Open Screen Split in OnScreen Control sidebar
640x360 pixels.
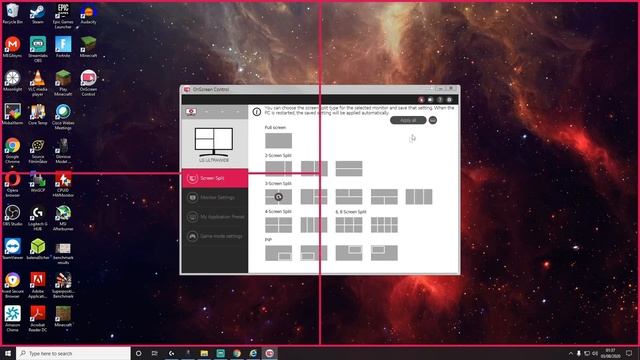(x=215, y=178)
